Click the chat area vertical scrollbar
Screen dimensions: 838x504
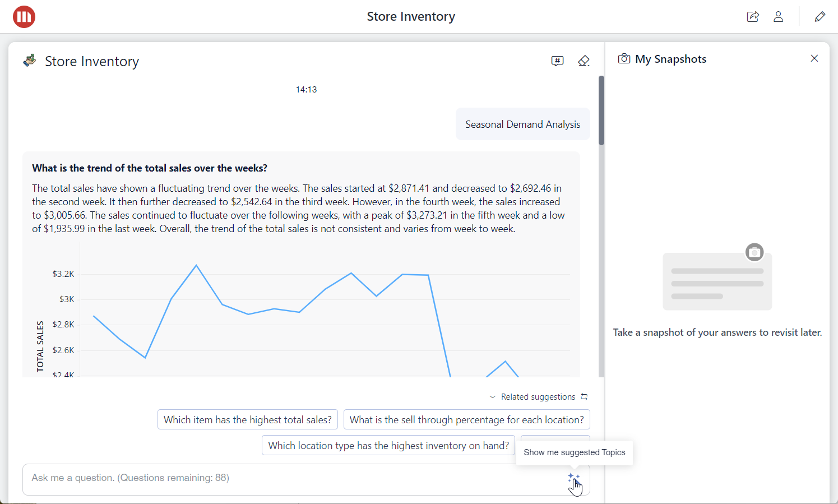601,111
